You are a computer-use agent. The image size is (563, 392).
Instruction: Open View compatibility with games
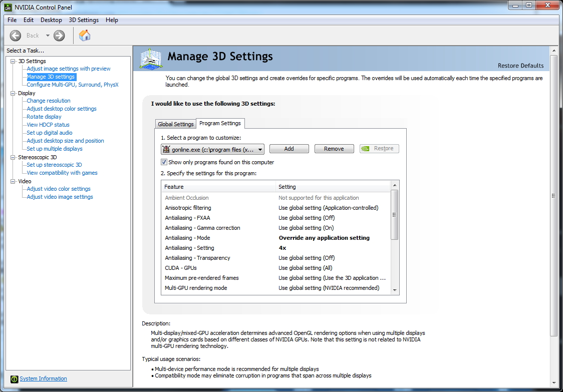click(62, 173)
